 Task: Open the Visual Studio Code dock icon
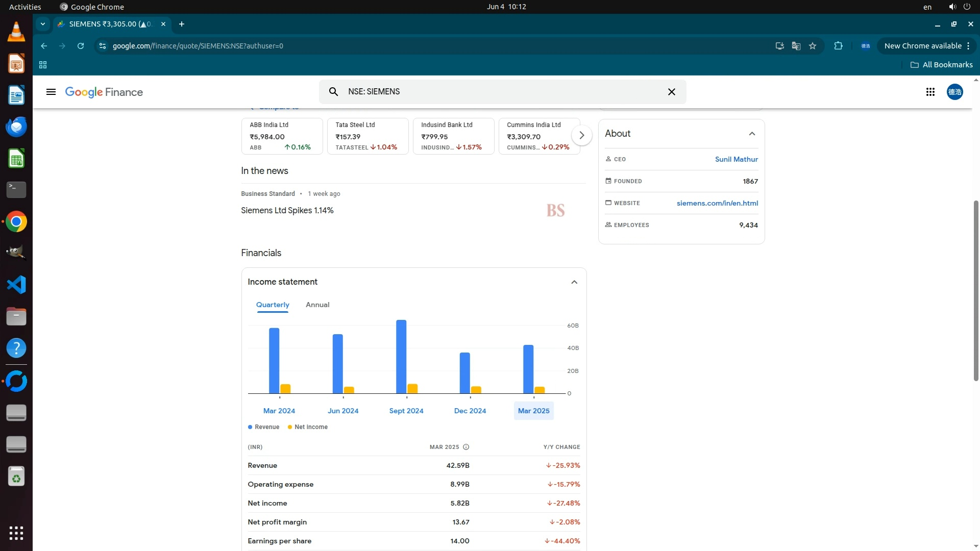pyautogui.click(x=16, y=285)
